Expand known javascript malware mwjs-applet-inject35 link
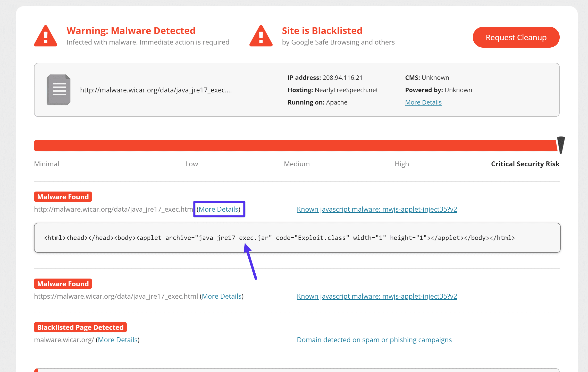 click(x=377, y=209)
